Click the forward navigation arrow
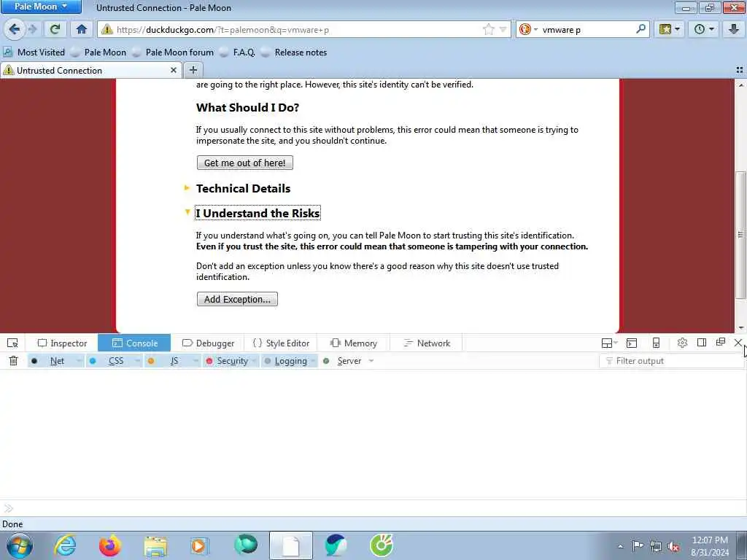The height and width of the screenshot is (560, 747). point(33,29)
